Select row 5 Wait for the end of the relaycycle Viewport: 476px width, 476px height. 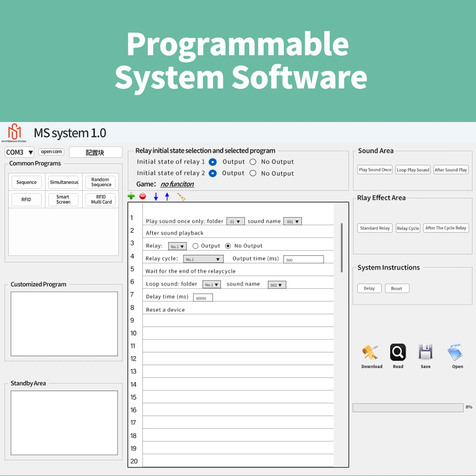pos(238,270)
